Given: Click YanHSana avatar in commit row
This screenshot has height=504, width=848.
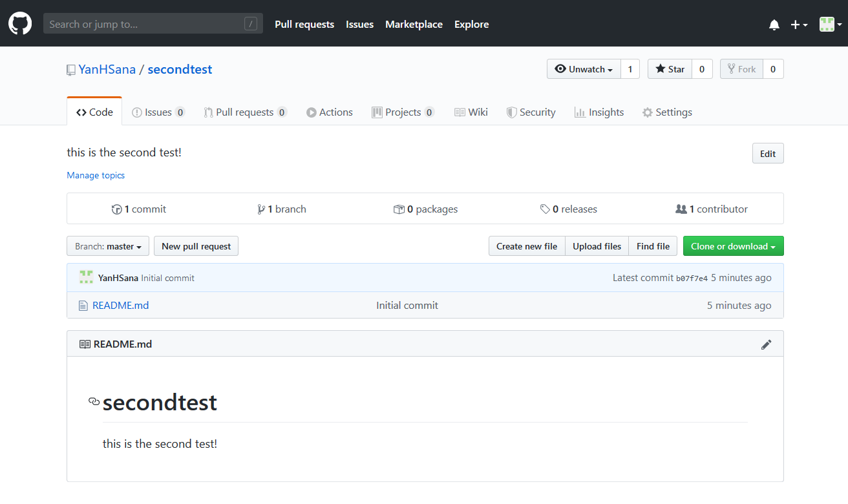Looking at the screenshot, I should (86, 278).
